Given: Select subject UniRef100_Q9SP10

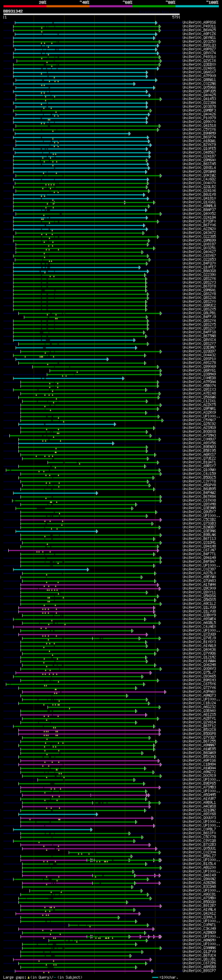Looking at the screenshot, I should coord(199,359).
